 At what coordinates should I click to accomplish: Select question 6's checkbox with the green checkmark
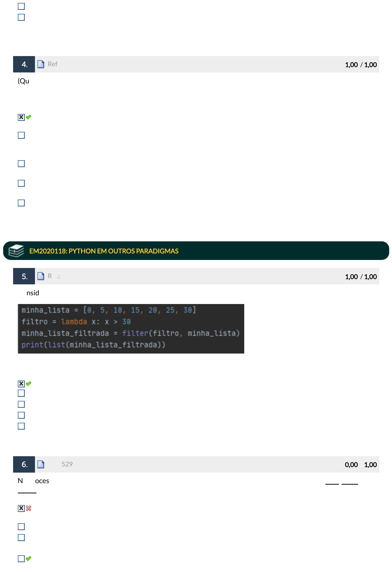21,559
